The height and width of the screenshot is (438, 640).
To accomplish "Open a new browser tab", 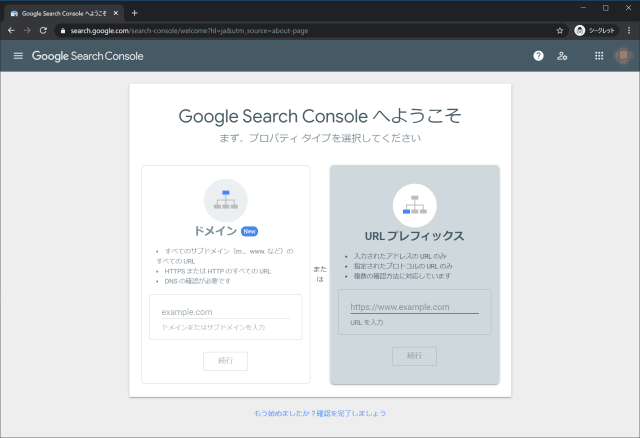I will point(134,13).
